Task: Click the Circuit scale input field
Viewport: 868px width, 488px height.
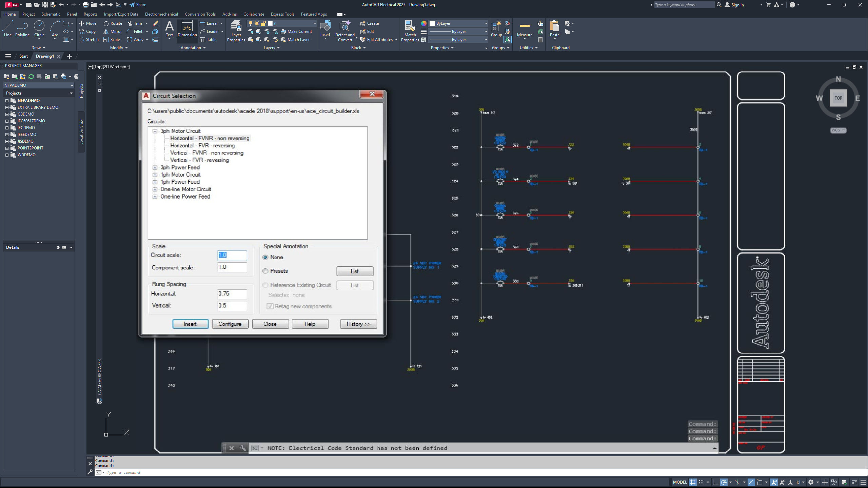Action: tap(232, 256)
